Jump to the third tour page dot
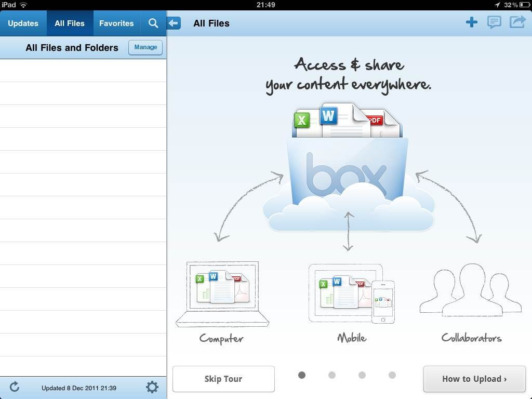The width and height of the screenshot is (532, 399). (x=362, y=375)
